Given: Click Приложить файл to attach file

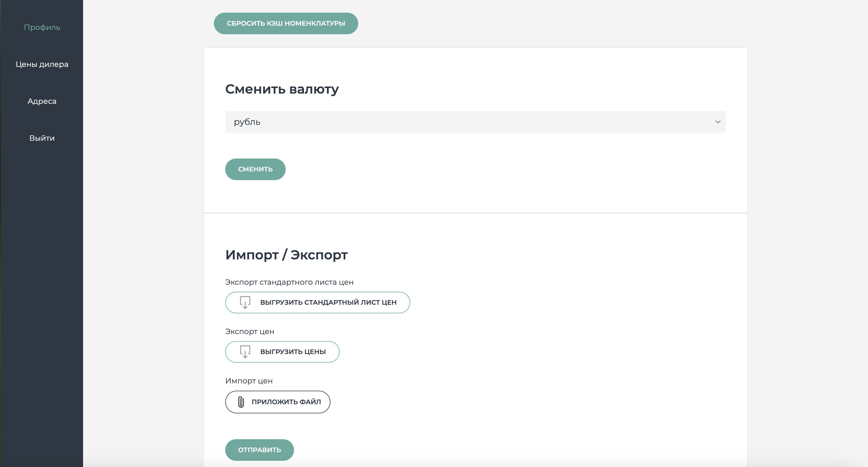Looking at the screenshot, I should 278,402.
